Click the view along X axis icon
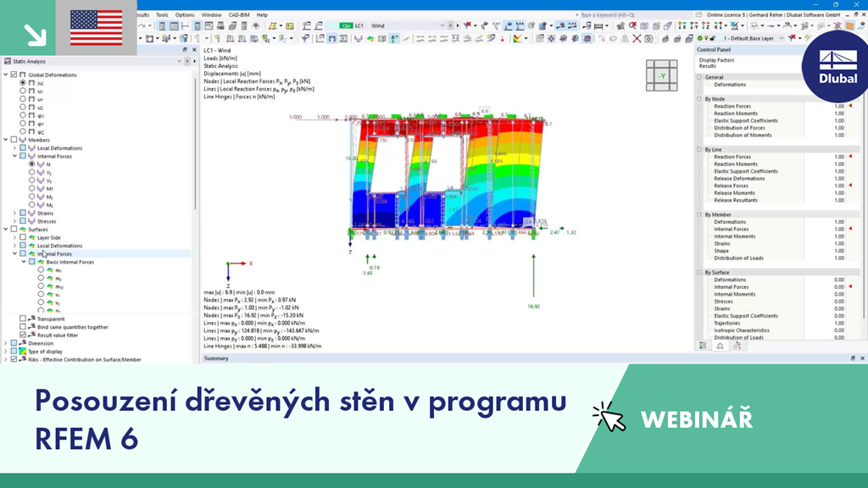This screenshot has height=488, width=868. pos(682,25)
